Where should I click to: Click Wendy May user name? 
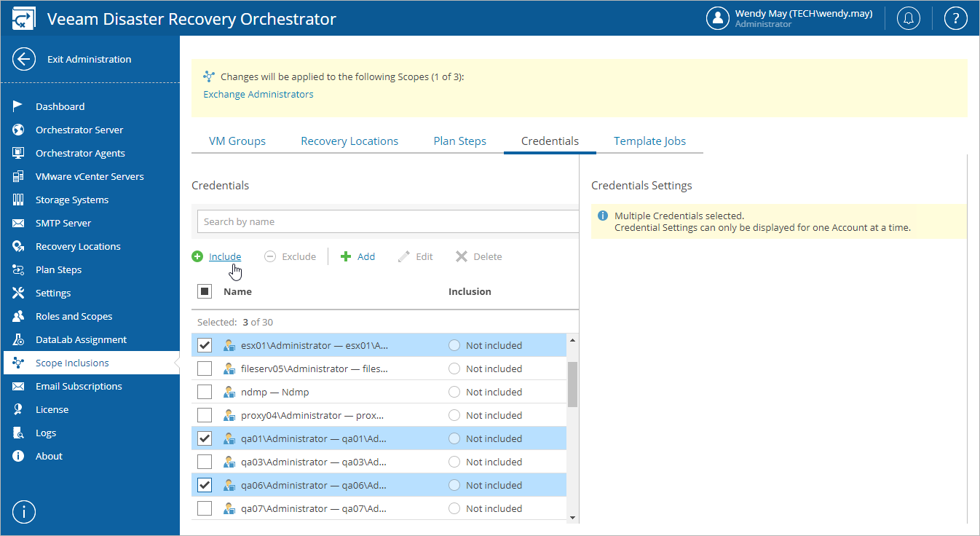[x=804, y=13]
